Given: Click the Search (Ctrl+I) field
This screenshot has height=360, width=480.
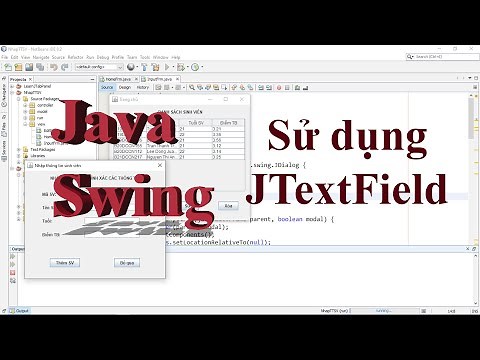Looking at the screenshot, I should 443,57.
